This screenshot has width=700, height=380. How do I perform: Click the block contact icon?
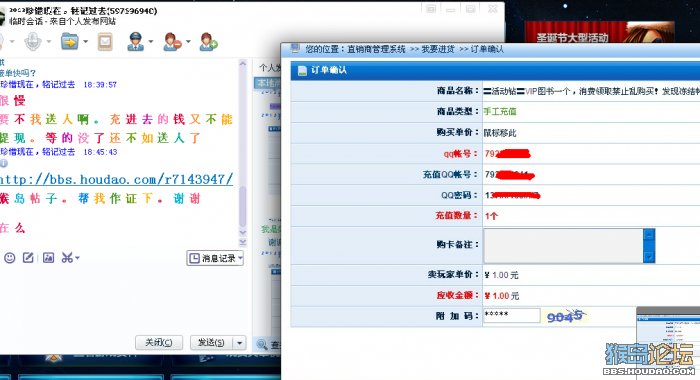tap(172, 42)
